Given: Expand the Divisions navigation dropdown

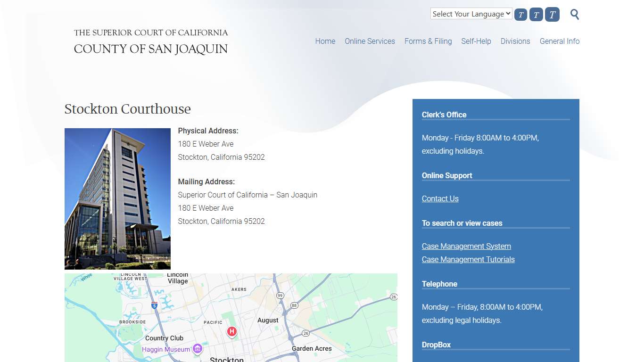Looking at the screenshot, I should 515,41.
